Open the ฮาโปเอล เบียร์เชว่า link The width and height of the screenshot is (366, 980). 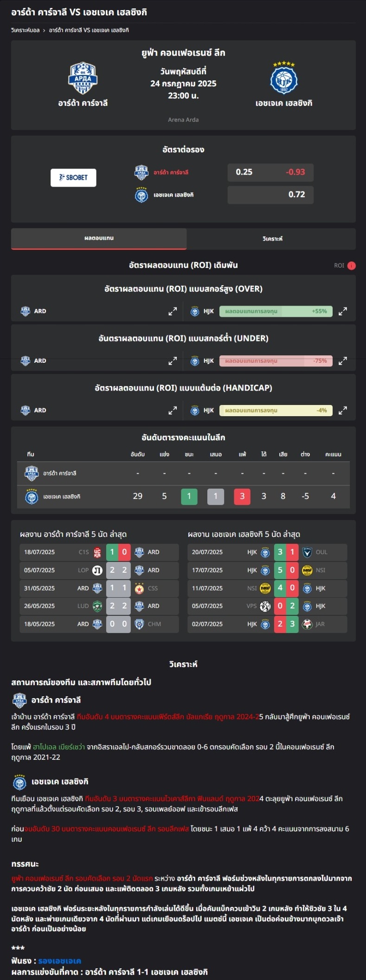click(59, 747)
